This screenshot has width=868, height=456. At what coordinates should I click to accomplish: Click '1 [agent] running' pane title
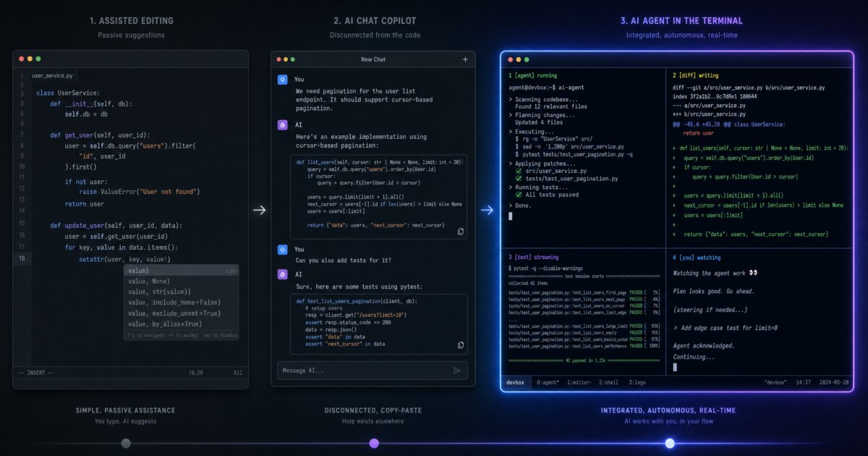coord(532,75)
